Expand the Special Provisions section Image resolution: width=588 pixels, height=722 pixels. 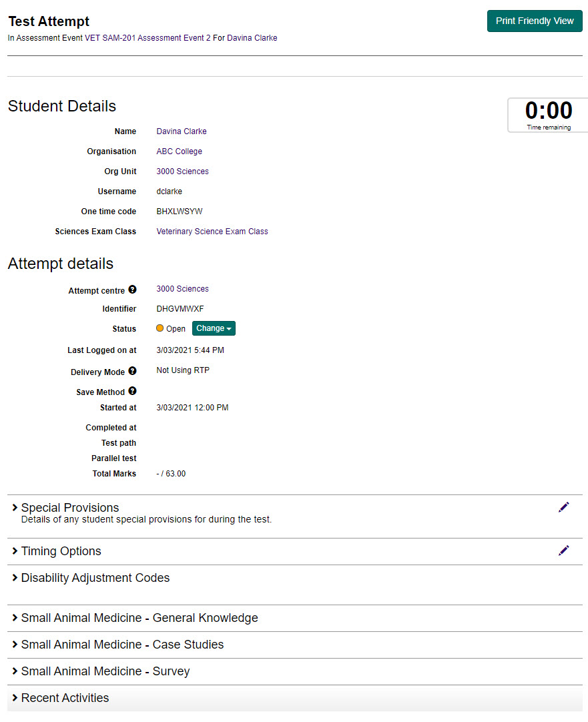pos(70,508)
